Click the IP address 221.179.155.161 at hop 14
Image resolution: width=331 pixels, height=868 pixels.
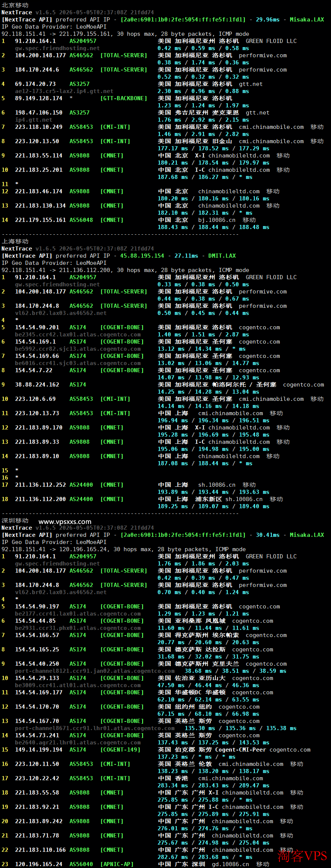[x=40, y=220]
